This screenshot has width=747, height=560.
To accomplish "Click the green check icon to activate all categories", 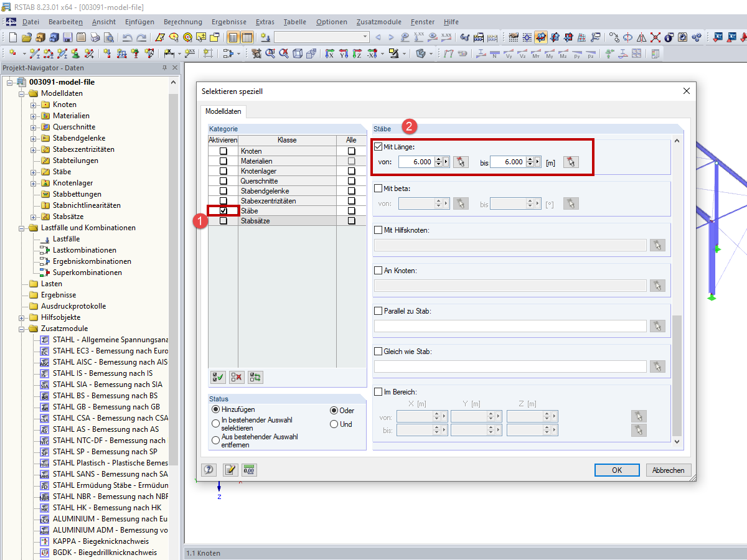I will [x=218, y=376].
